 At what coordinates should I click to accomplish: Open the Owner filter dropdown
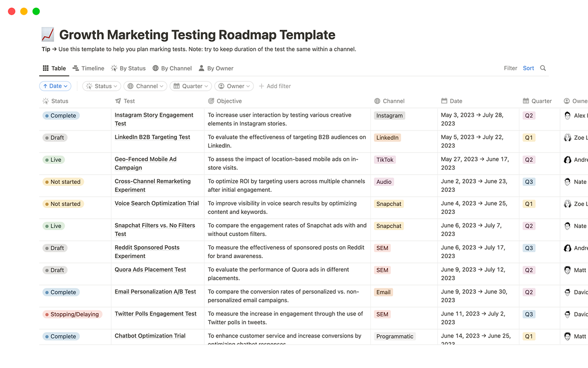[x=234, y=85]
